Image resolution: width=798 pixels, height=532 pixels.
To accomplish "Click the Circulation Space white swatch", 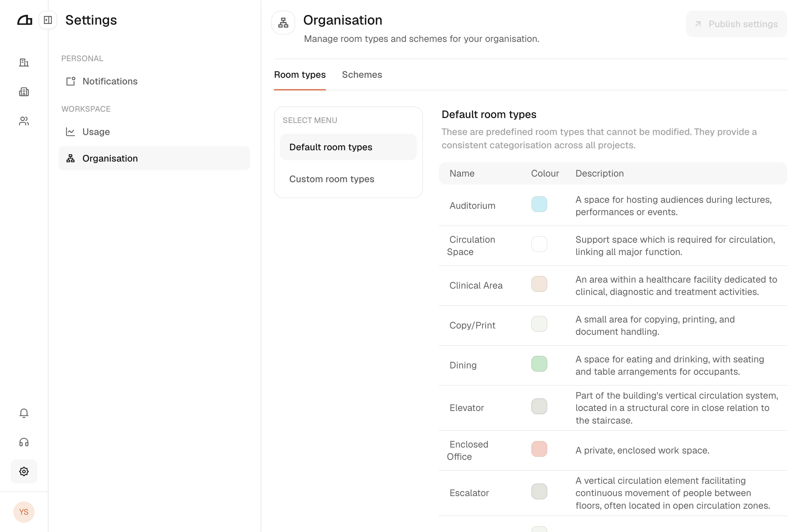I will (x=539, y=244).
